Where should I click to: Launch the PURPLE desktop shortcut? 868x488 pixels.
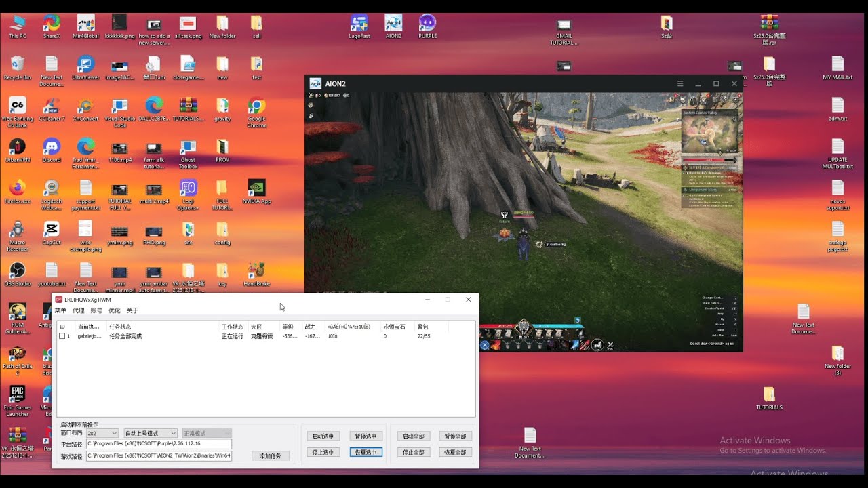pyautogui.click(x=427, y=26)
